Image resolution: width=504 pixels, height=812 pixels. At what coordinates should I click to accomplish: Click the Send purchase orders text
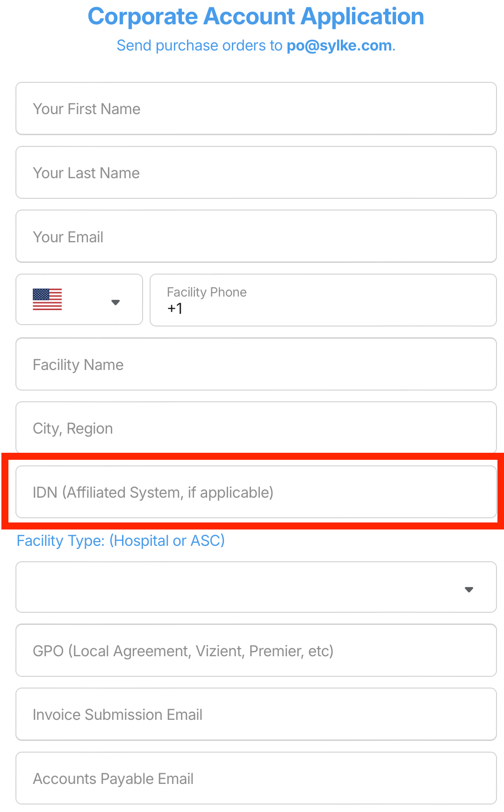(200, 45)
